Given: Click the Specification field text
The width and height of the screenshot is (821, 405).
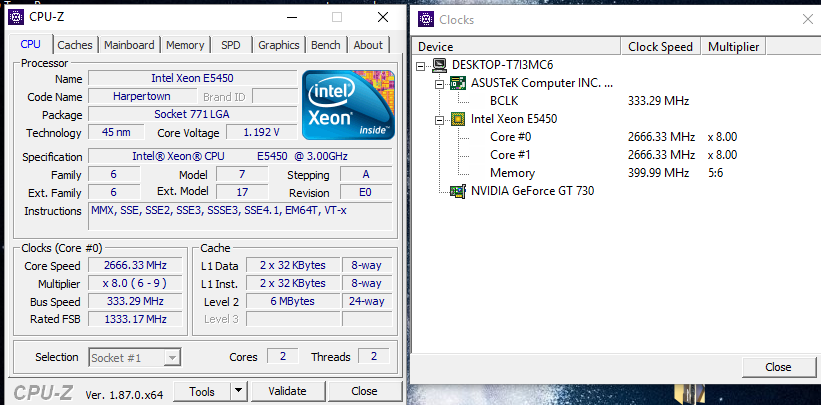Looking at the screenshot, I should coord(240,156).
